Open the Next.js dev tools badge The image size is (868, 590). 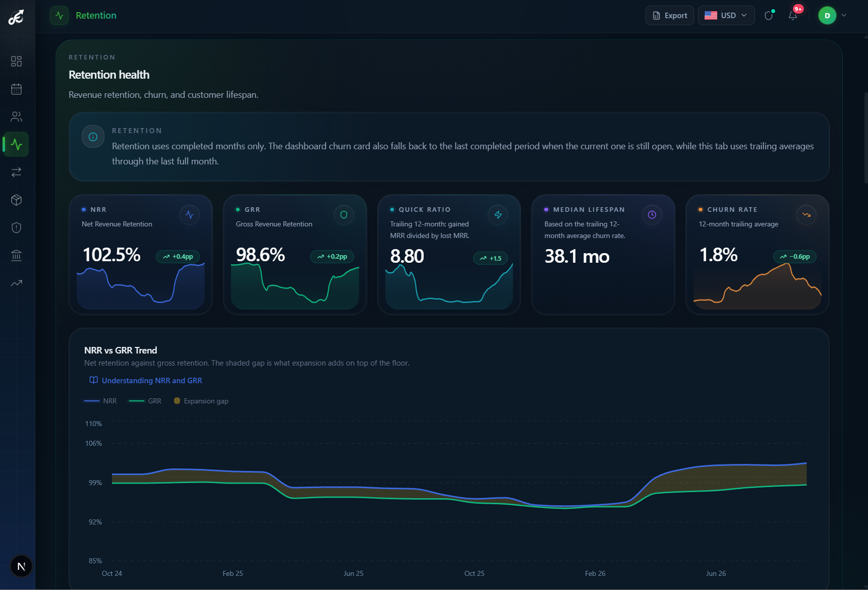click(21, 566)
